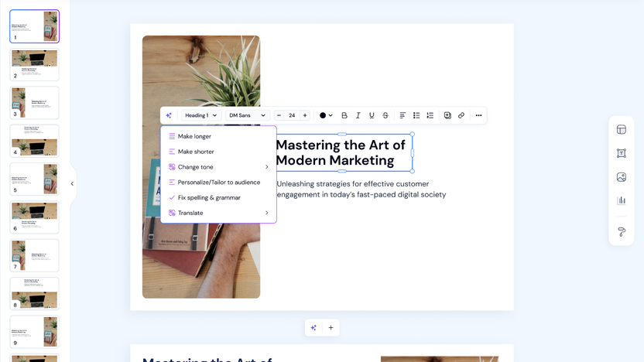Open theme paint roller in right sidebar

tap(622, 232)
